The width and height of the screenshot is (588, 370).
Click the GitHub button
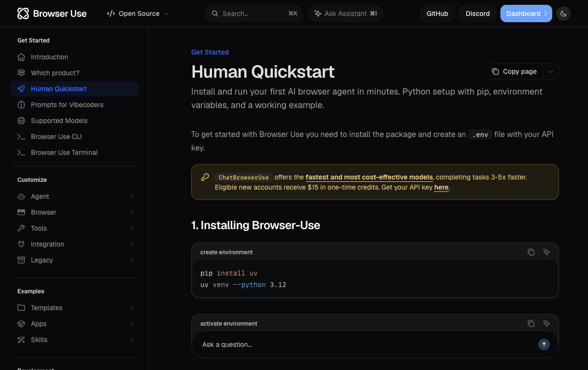437,14
